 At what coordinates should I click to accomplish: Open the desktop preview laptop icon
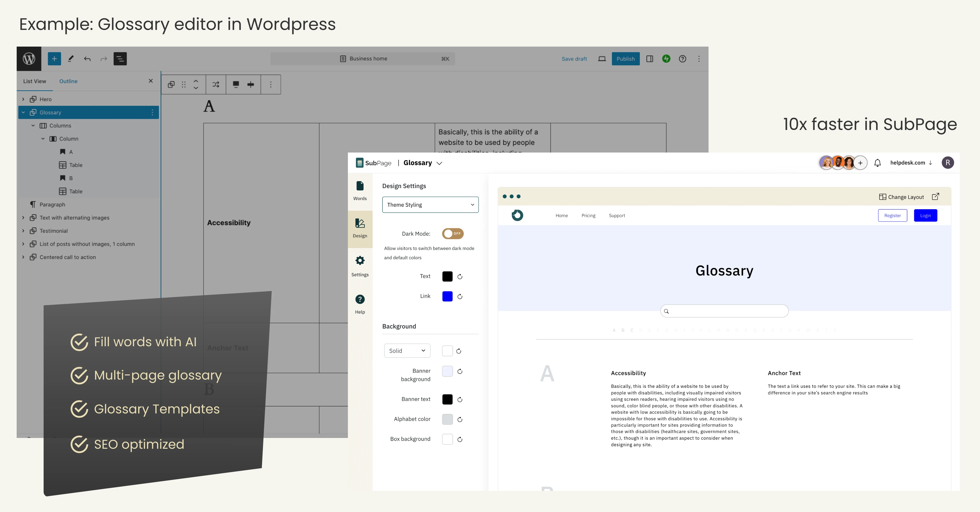point(602,59)
